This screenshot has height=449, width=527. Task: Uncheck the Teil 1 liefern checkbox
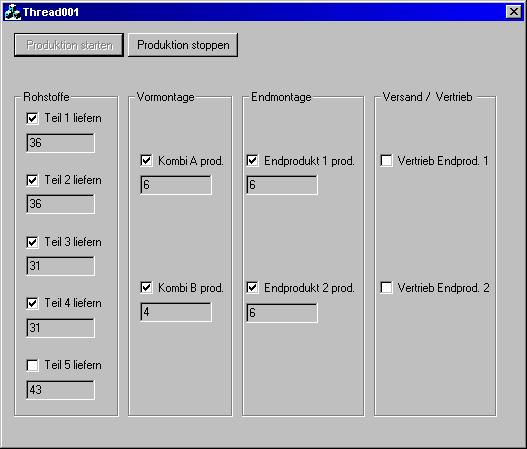[x=32, y=118]
